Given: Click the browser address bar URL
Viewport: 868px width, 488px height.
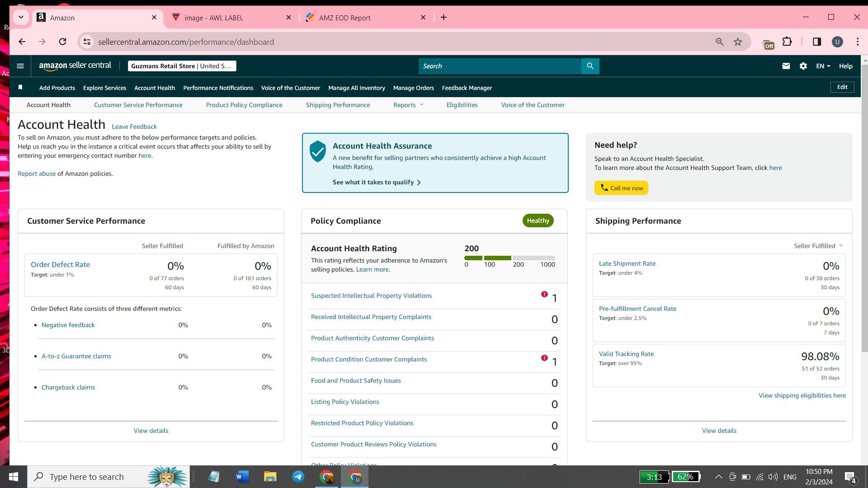Looking at the screenshot, I should tap(186, 42).
